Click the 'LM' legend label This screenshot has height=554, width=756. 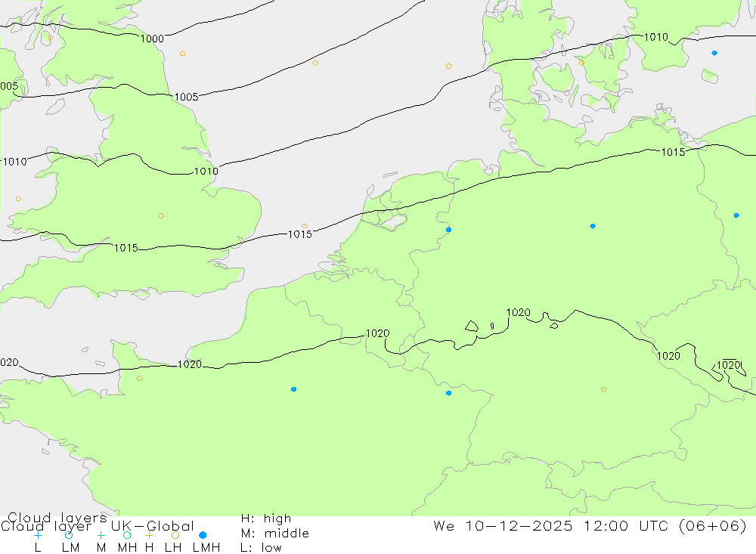[x=70, y=548]
